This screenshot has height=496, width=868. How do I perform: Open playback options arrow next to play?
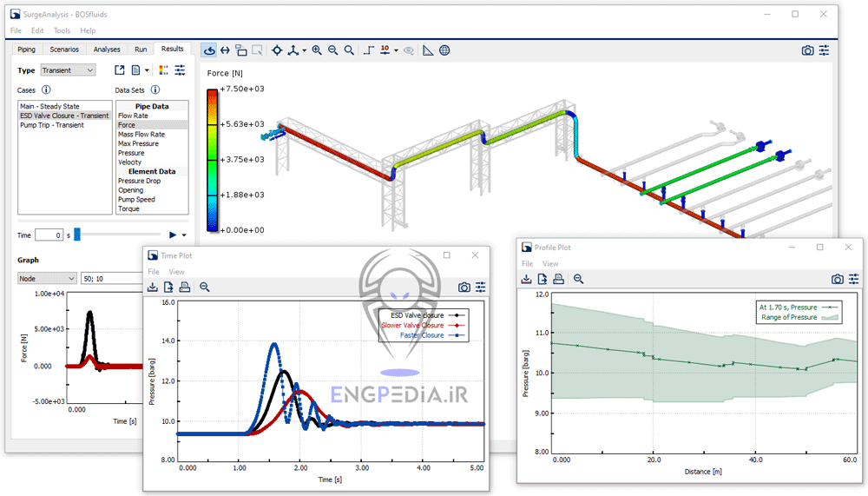(184, 235)
